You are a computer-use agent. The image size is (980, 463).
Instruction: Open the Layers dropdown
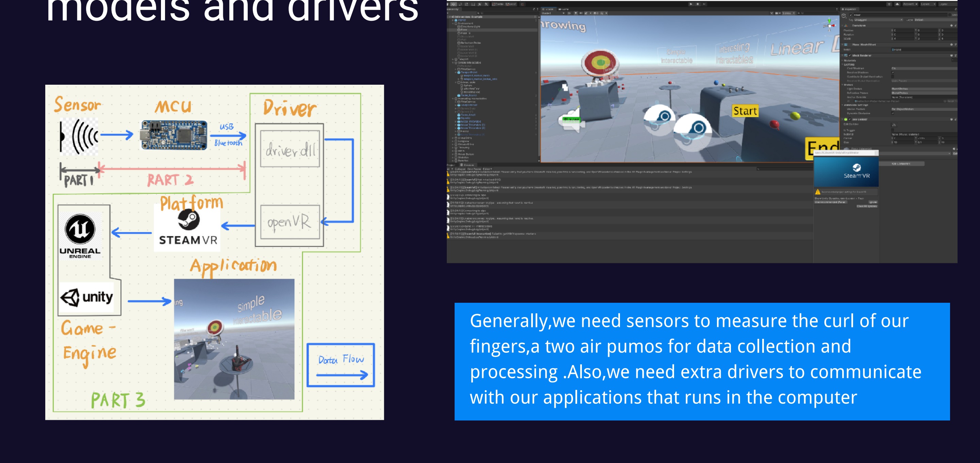928,4
